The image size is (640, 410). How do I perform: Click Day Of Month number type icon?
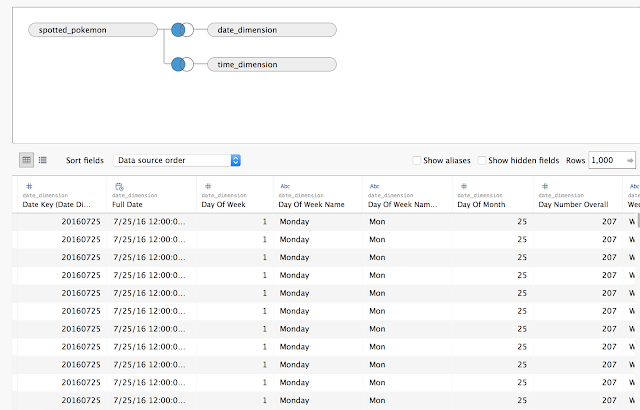[x=464, y=186]
